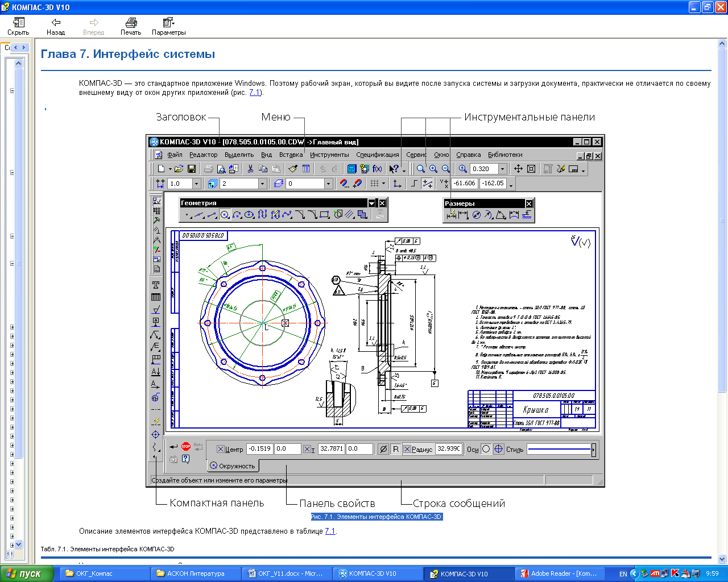Click the red STOP icon in properties panel

tap(186, 447)
